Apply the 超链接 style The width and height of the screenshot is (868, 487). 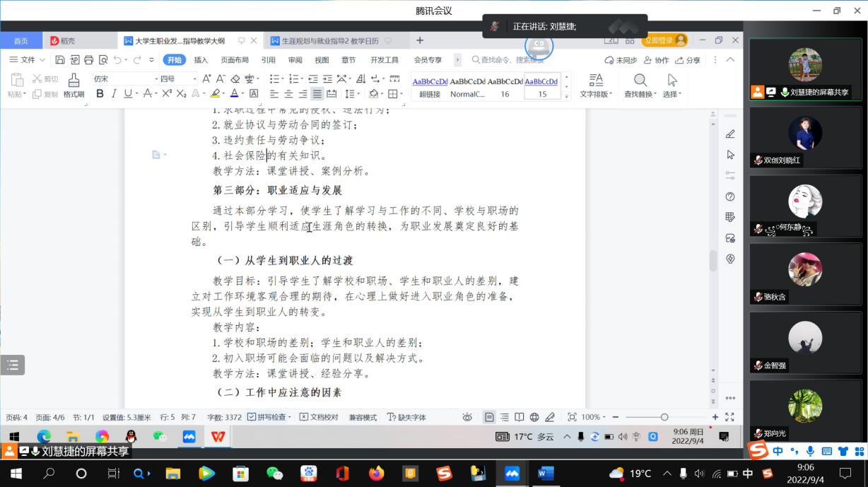tap(430, 86)
